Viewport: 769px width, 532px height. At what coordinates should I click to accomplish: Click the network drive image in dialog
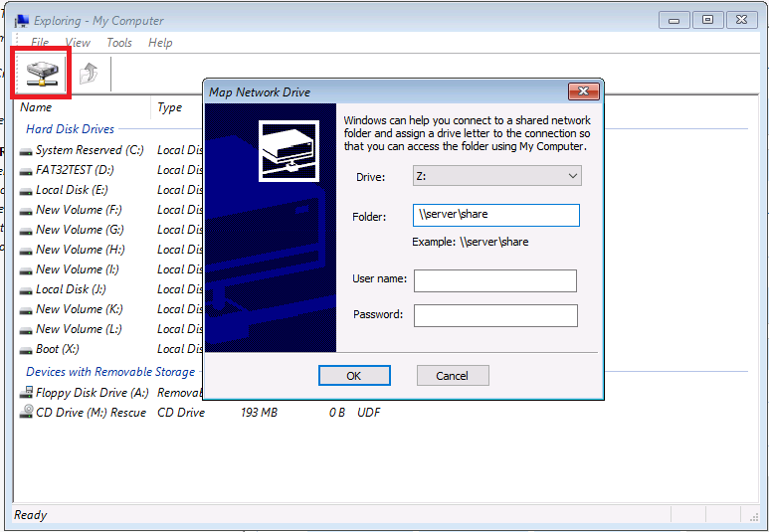[x=288, y=150]
